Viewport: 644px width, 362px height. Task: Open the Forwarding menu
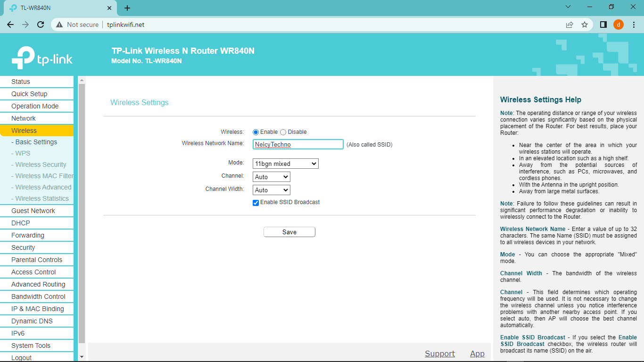[x=37, y=235]
